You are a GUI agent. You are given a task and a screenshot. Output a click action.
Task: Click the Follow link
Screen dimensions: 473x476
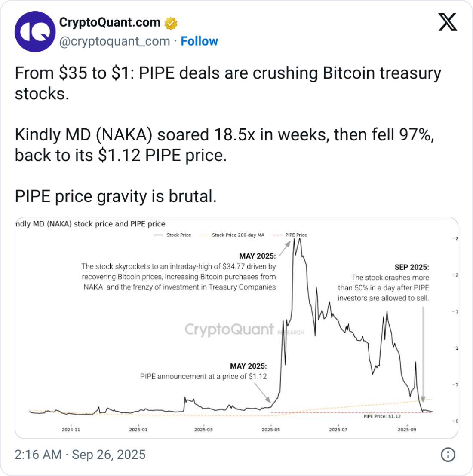(199, 41)
